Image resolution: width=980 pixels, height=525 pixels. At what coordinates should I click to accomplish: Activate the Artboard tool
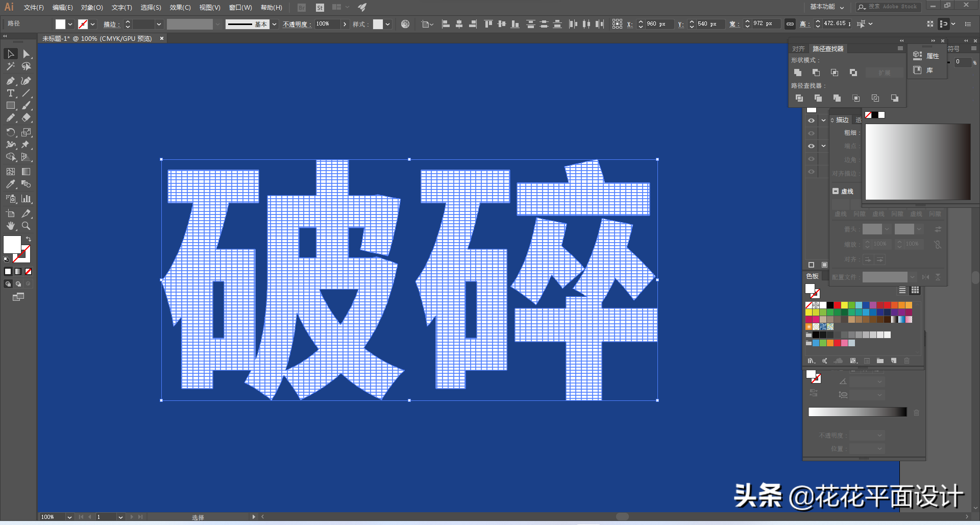coord(11,213)
